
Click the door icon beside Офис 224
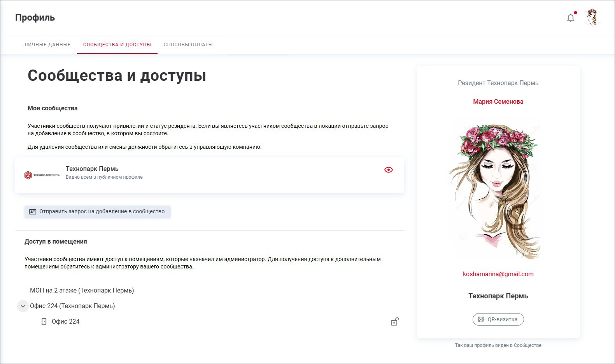pyautogui.click(x=44, y=322)
